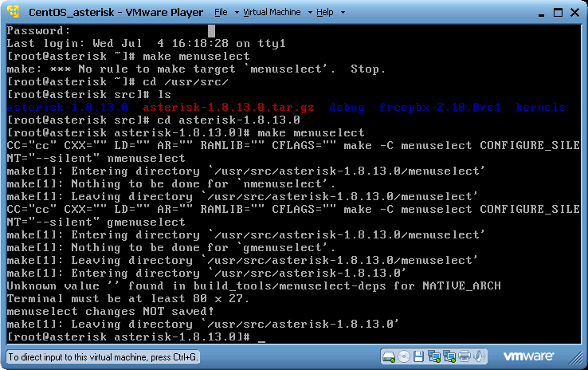This screenshot has height=370, width=588.
Task: Toggle the sound card device icon
Action: (x=480, y=356)
